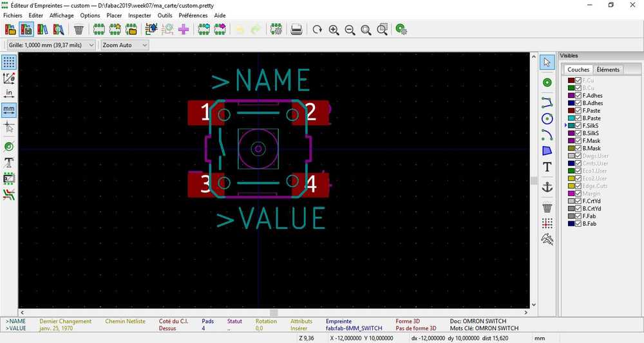Click the purple plus add pad icon
The width and height of the screenshot is (644, 343).
184,30
